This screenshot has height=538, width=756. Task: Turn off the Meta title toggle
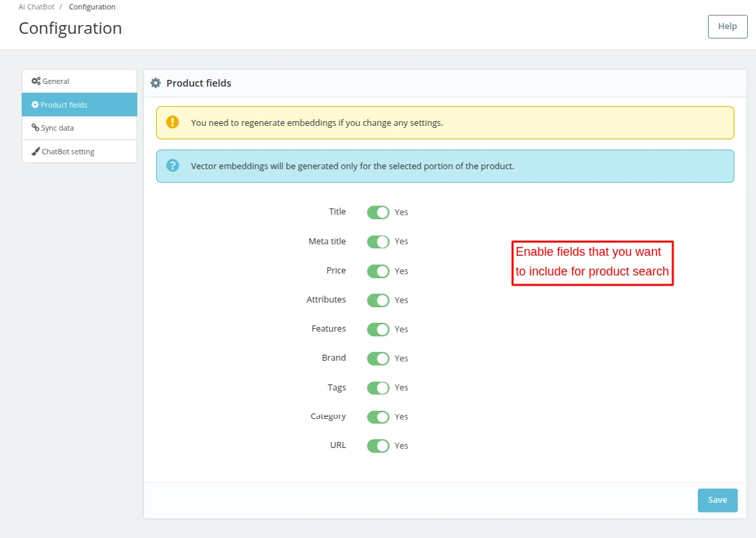pos(379,241)
